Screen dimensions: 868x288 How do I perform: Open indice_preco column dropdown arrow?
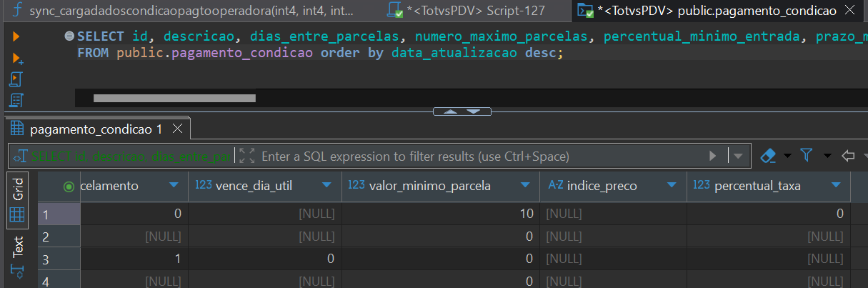(x=672, y=186)
